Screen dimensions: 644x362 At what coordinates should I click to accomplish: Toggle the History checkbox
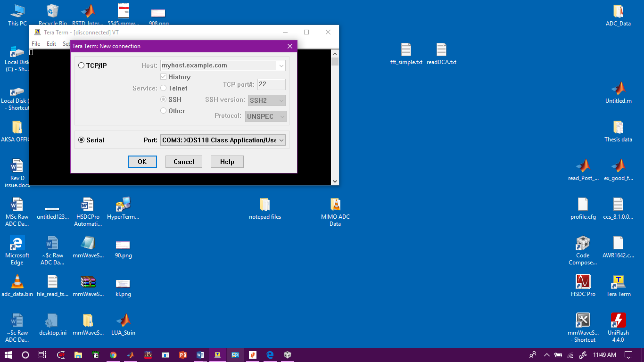pos(164,77)
